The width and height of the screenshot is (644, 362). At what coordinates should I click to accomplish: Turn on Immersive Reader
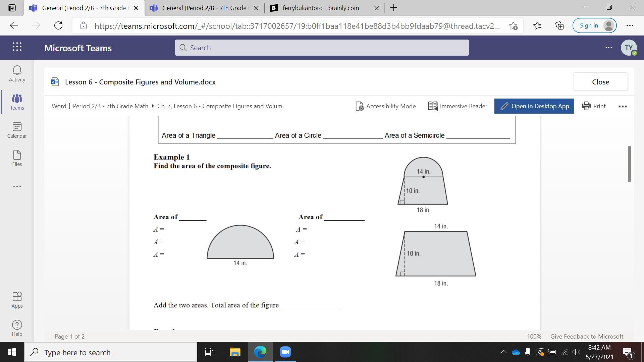458,106
